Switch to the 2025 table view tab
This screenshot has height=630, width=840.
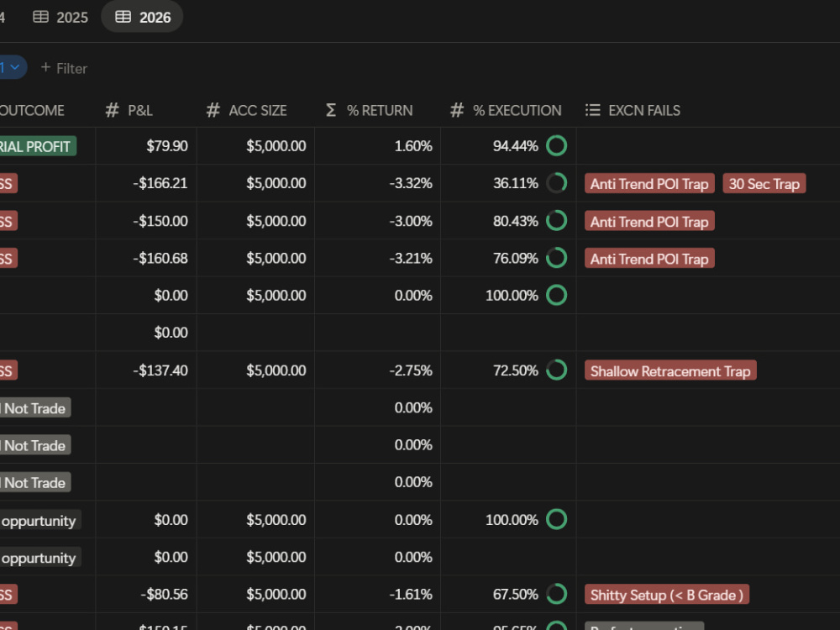point(60,17)
